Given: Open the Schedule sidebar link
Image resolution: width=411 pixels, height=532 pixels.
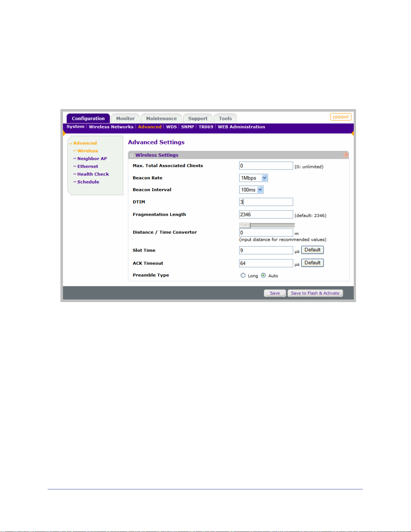Looking at the screenshot, I should (88, 182).
